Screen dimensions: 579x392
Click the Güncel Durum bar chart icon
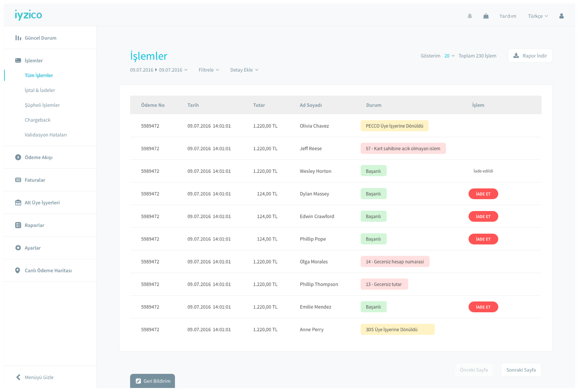click(18, 38)
